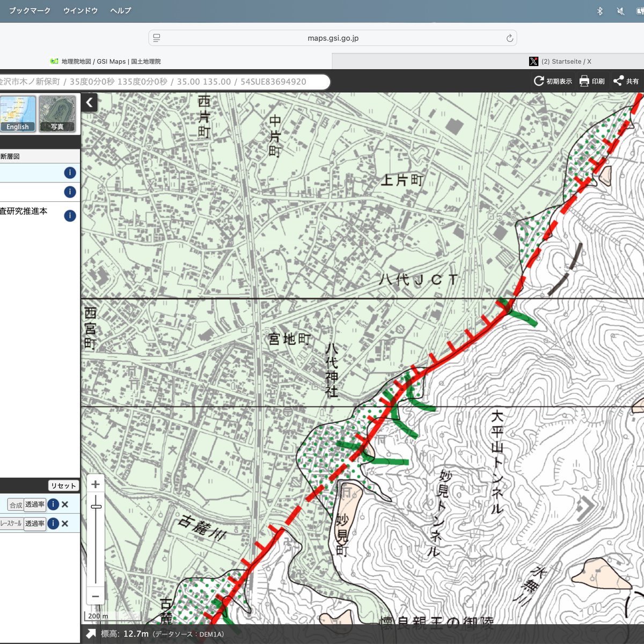Click the 水無川 map label
The width and height of the screenshot is (644, 644).
[x=531, y=586]
